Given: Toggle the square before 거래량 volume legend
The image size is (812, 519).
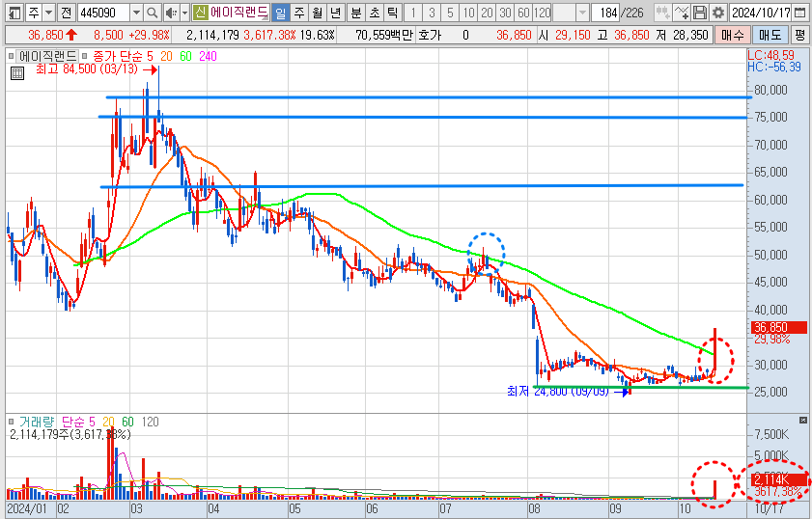Looking at the screenshot, I should point(12,423).
